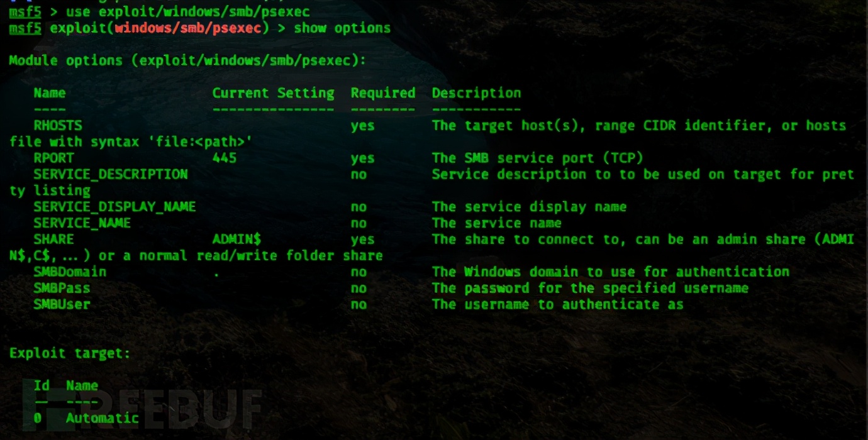The height and width of the screenshot is (440, 868).
Task: Click the RHOSTS option name
Action: pos(58,125)
